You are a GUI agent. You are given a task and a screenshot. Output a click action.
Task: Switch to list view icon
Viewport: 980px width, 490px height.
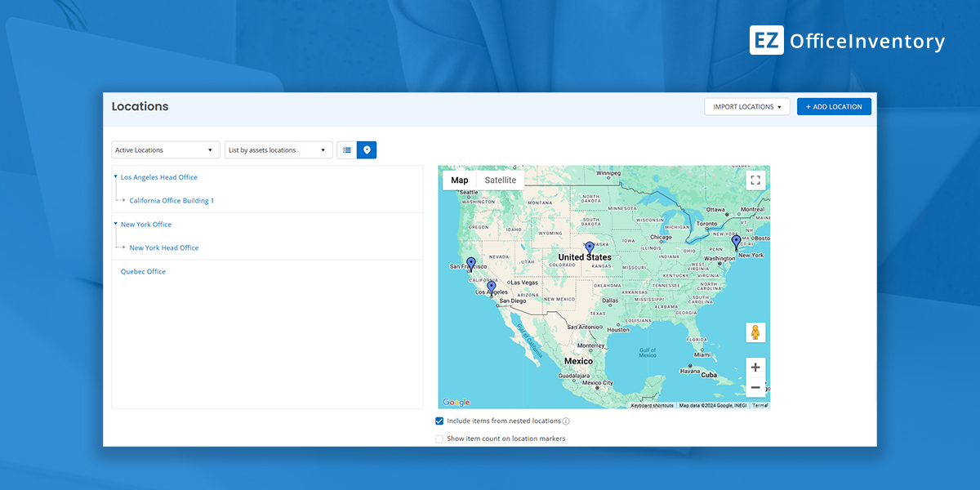pyautogui.click(x=347, y=150)
